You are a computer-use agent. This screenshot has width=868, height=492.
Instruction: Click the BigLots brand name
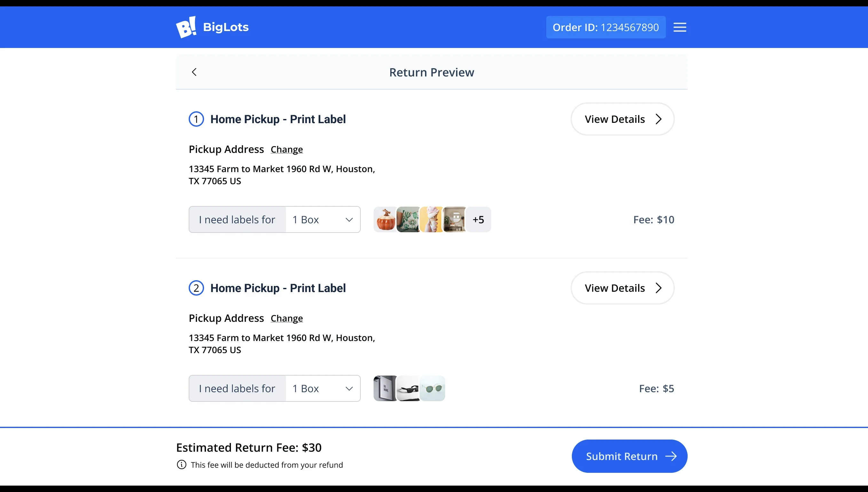[x=225, y=27]
